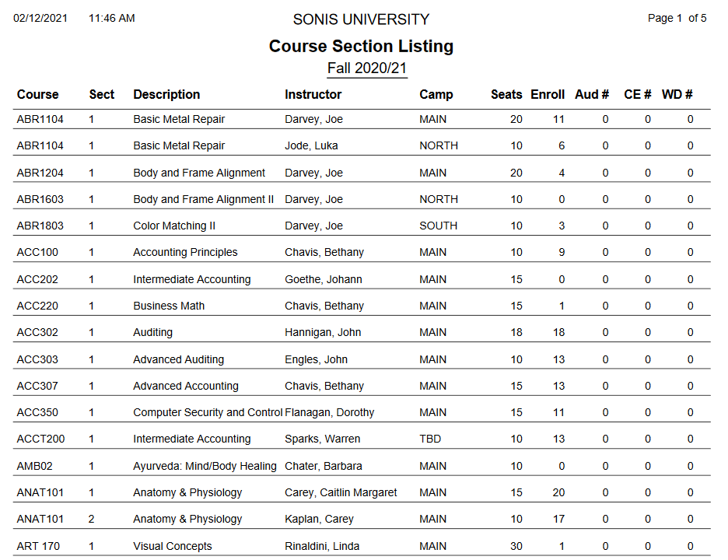Image resolution: width=728 pixels, height=560 pixels.
Task: Click the Course Section Listing title
Action: (x=361, y=46)
